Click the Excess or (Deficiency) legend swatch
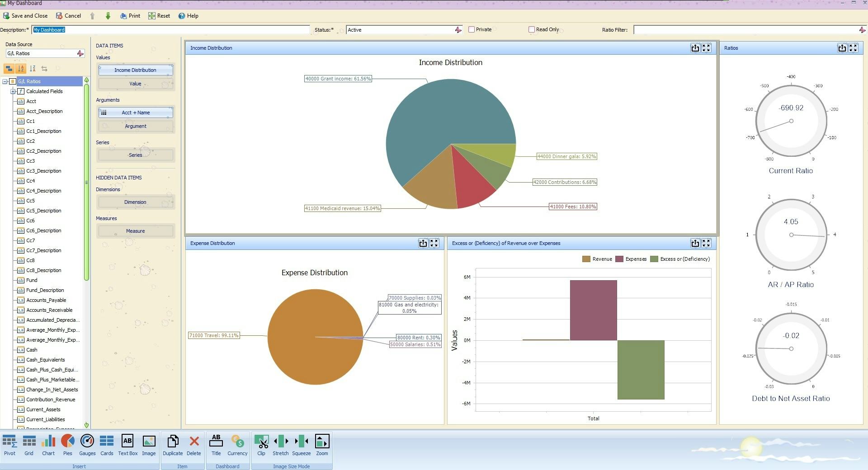Screen dimensions: 868x470 tap(654, 259)
